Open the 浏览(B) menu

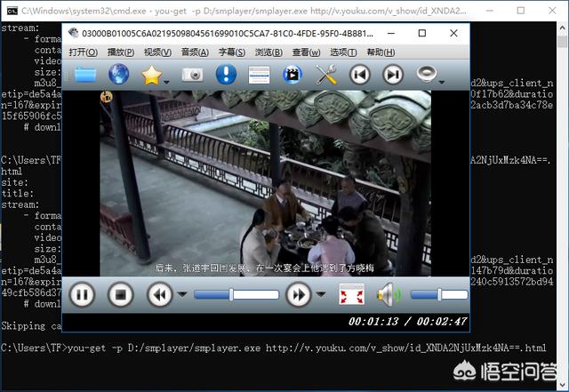tap(268, 52)
